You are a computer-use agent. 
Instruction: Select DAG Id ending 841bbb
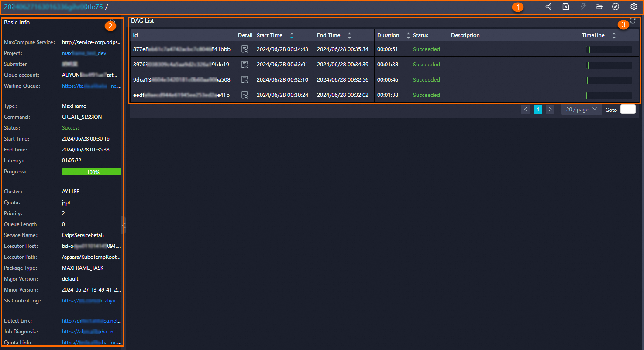tap(182, 49)
